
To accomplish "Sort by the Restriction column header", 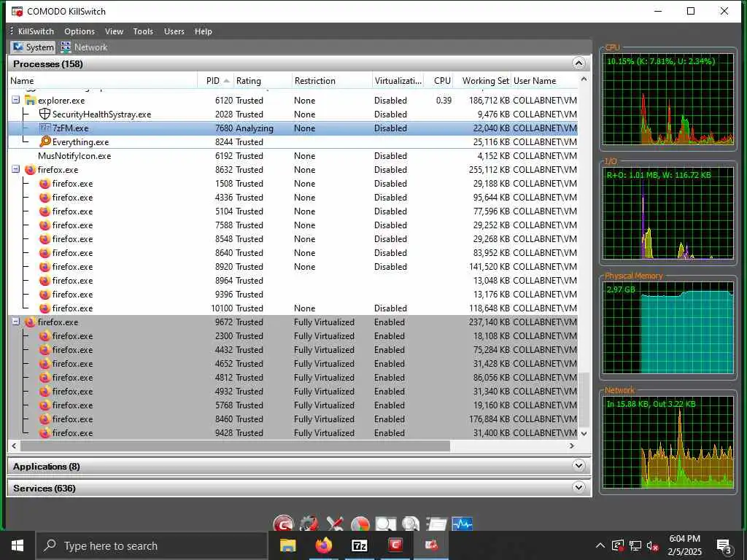I will (x=332, y=80).
